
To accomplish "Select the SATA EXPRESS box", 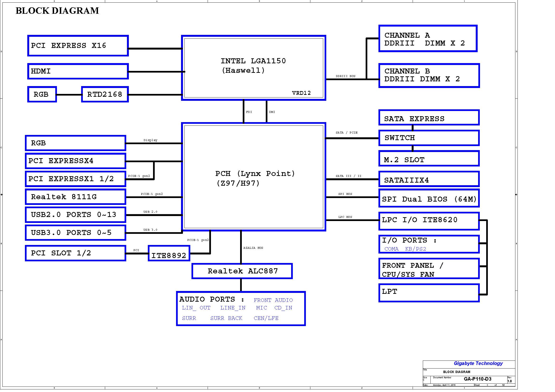I will [429, 118].
